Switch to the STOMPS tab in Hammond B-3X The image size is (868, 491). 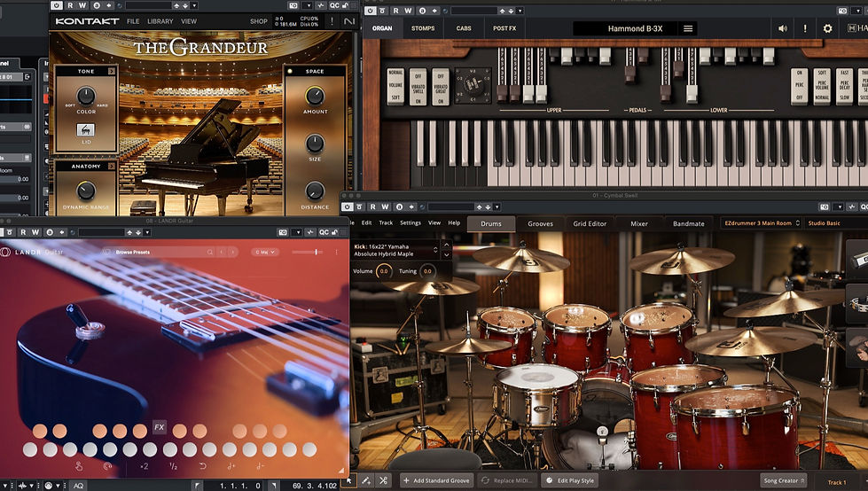click(423, 28)
